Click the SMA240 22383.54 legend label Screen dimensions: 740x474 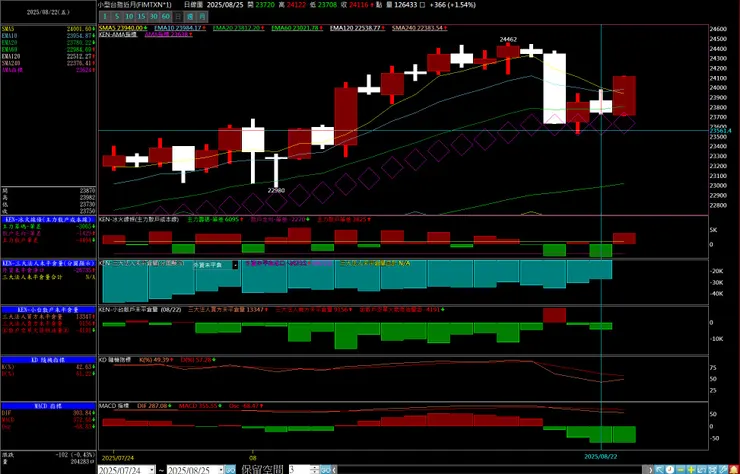[x=420, y=28]
